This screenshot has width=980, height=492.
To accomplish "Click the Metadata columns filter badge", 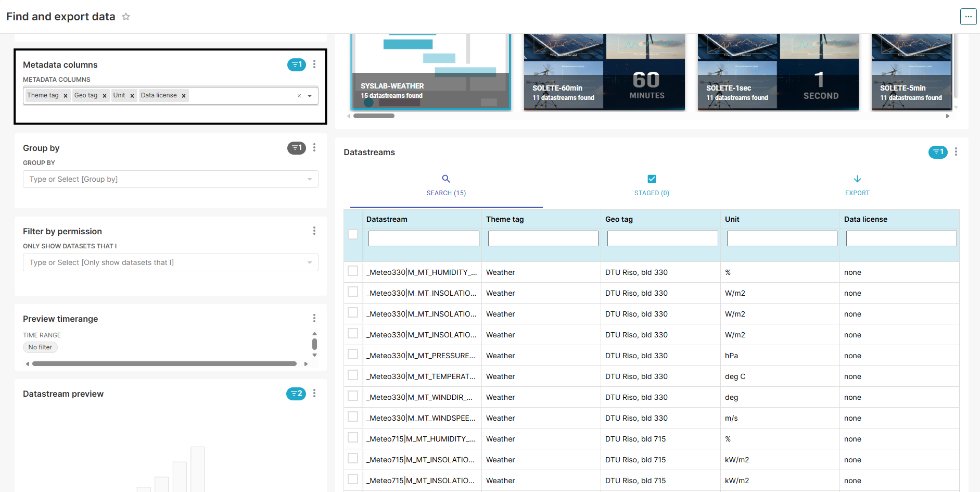I will pyautogui.click(x=296, y=65).
